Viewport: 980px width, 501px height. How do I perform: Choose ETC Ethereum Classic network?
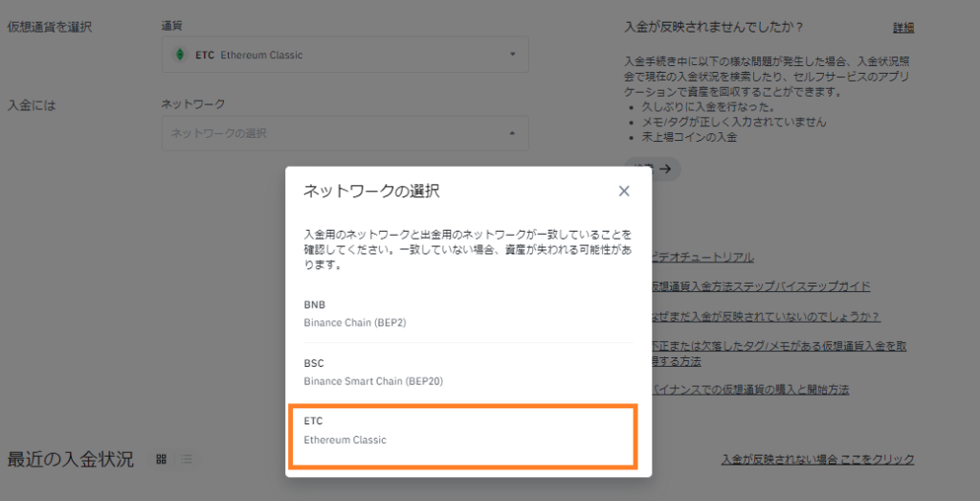tap(463, 436)
